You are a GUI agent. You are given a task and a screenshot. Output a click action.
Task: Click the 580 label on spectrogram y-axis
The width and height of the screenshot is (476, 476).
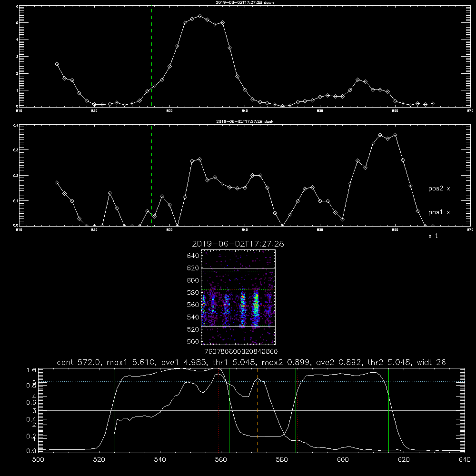(x=193, y=293)
